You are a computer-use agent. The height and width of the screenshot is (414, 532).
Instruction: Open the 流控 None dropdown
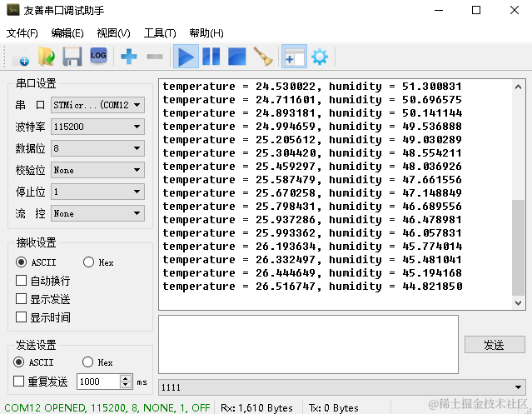97,213
